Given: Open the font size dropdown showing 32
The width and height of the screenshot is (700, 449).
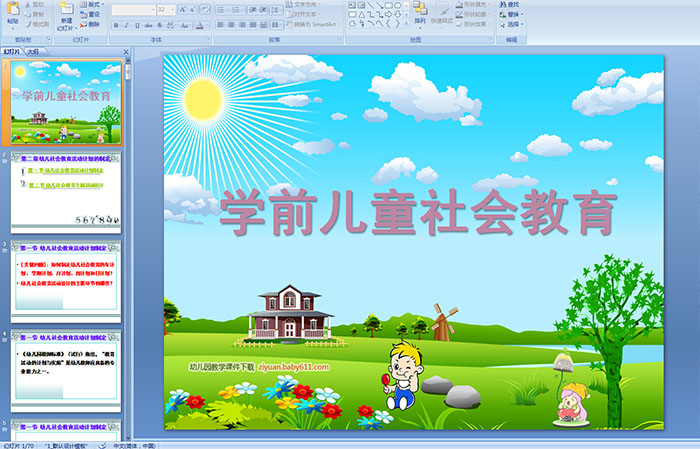Looking at the screenshot, I should coord(166,9).
